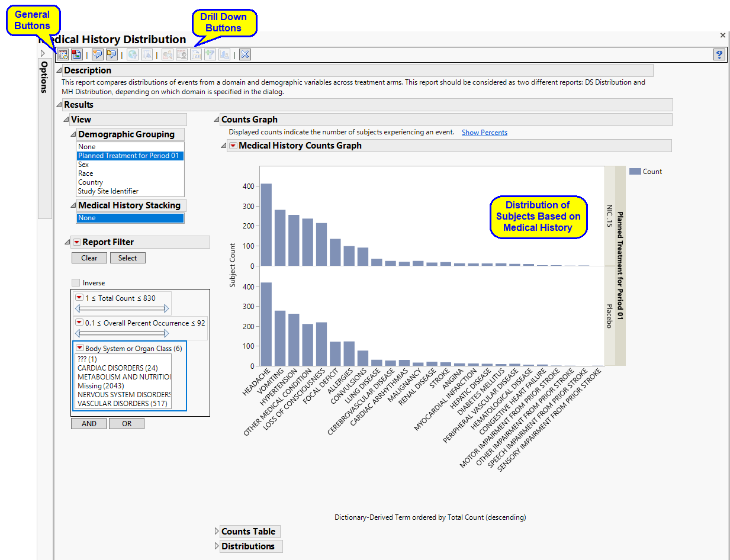Open Medical History Counts Graph red triangle menu
The width and height of the screenshot is (730, 560).
[233, 146]
